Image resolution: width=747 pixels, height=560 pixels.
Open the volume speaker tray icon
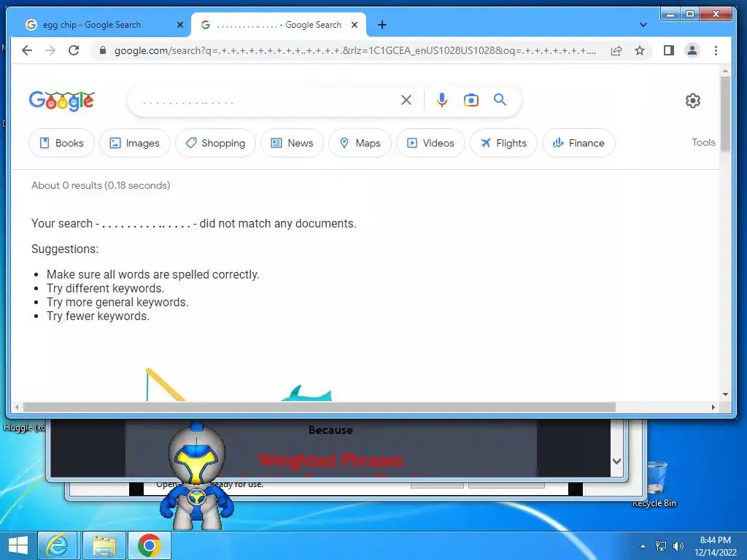point(678,546)
